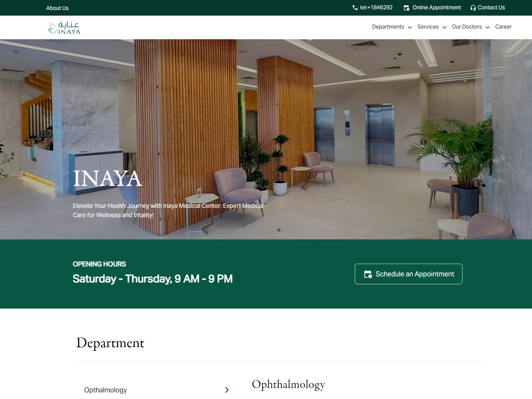Click the Ophthalmology heading on the right
Screen dimensions: 532x399
pyautogui.click(x=289, y=385)
